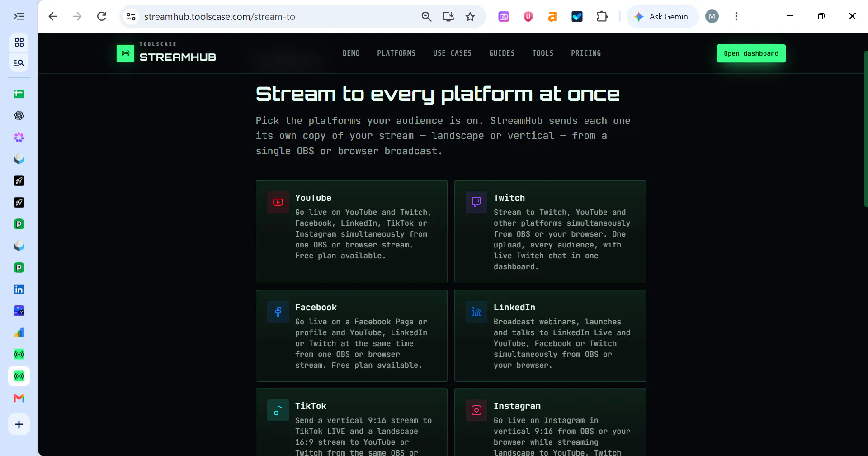The width and height of the screenshot is (868, 456).
Task: Reload the StreamHub page
Action: [x=102, y=17]
